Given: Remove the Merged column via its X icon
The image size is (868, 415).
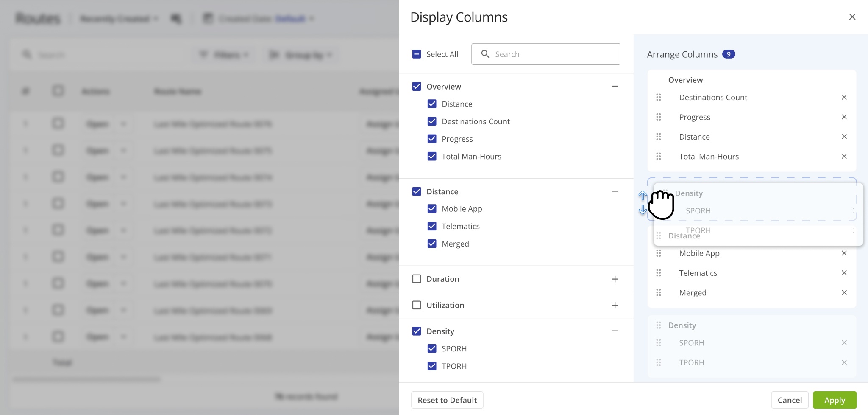Looking at the screenshot, I should 844,292.
